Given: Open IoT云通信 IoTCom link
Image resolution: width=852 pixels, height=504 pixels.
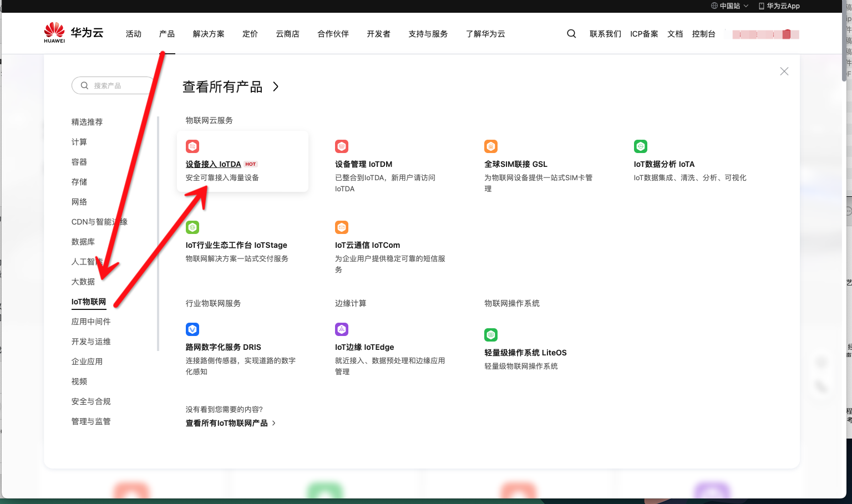Looking at the screenshot, I should [367, 245].
